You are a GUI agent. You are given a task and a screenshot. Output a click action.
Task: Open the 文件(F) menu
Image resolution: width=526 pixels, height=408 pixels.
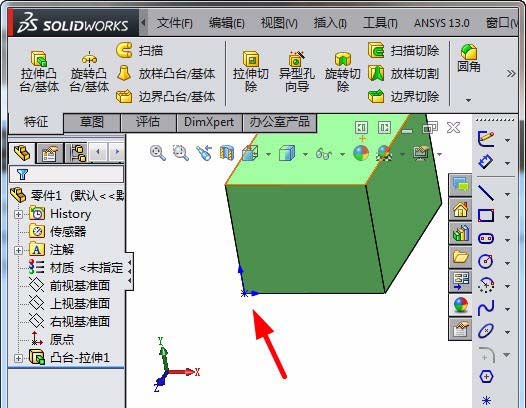point(174,23)
